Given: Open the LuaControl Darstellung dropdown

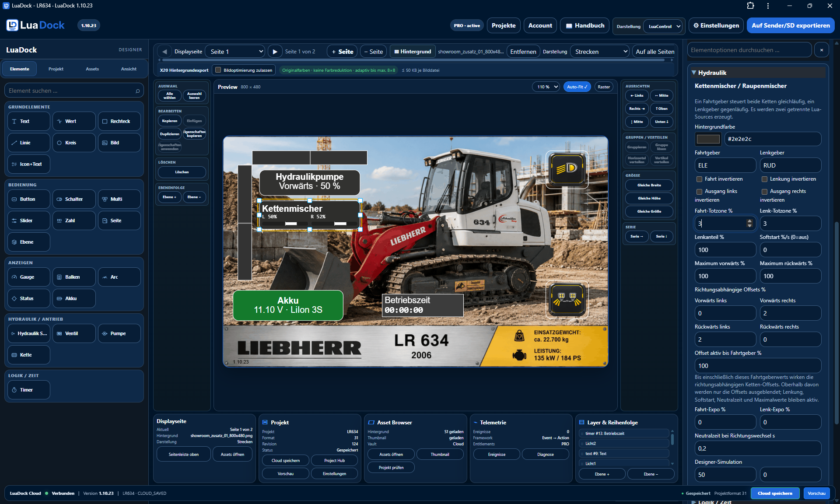Looking at the screenshot, I should point(663,26).
